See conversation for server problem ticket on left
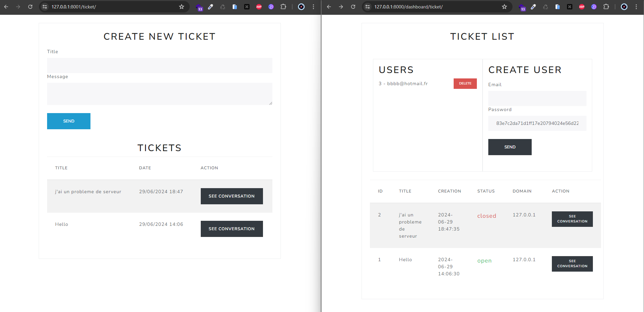644x312 pixels. [231, 196]
